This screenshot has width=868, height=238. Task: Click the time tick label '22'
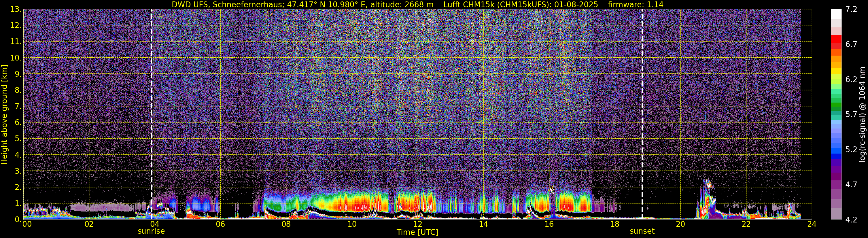click(746, 224)
